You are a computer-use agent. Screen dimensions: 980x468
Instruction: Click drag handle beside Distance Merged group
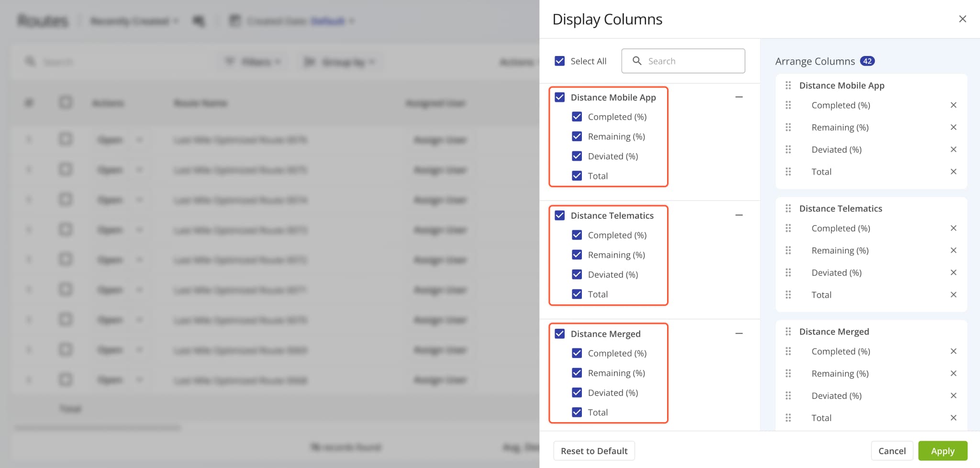788,332
